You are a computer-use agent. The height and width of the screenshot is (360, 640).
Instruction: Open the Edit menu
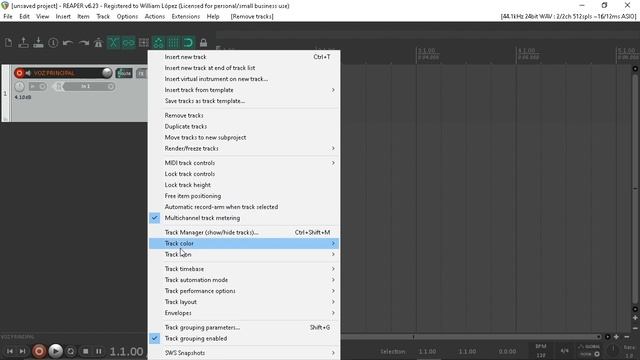(x=24, y=16)
